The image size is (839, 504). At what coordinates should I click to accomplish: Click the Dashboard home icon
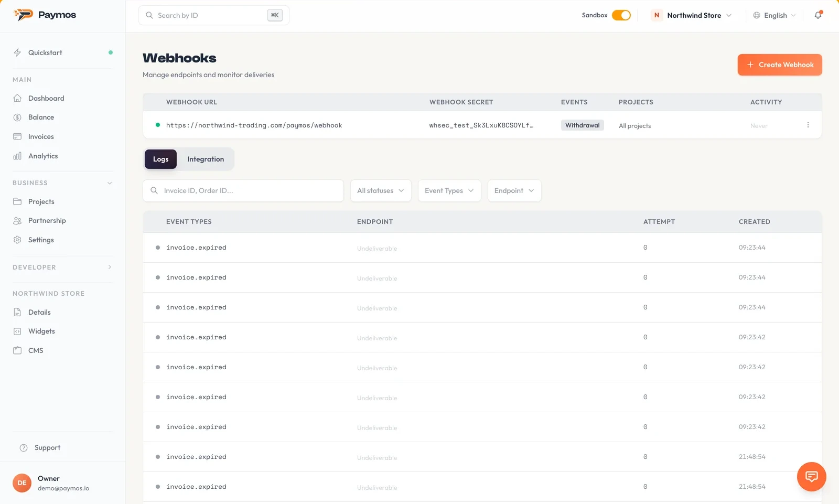[x=17, y=98]
